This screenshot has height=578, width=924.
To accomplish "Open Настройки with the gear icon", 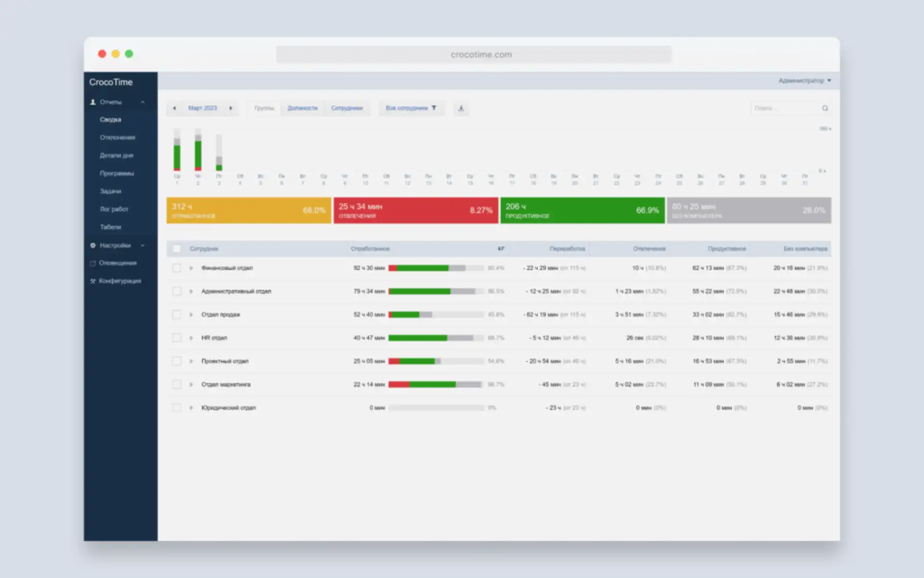I will (93, 245).
